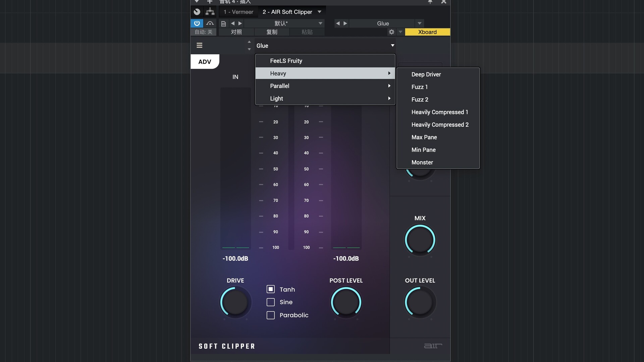This screenshot has height=362, width=644.
Task: Click the hamburger menu in plugin
Action: (x=199, y=45)
